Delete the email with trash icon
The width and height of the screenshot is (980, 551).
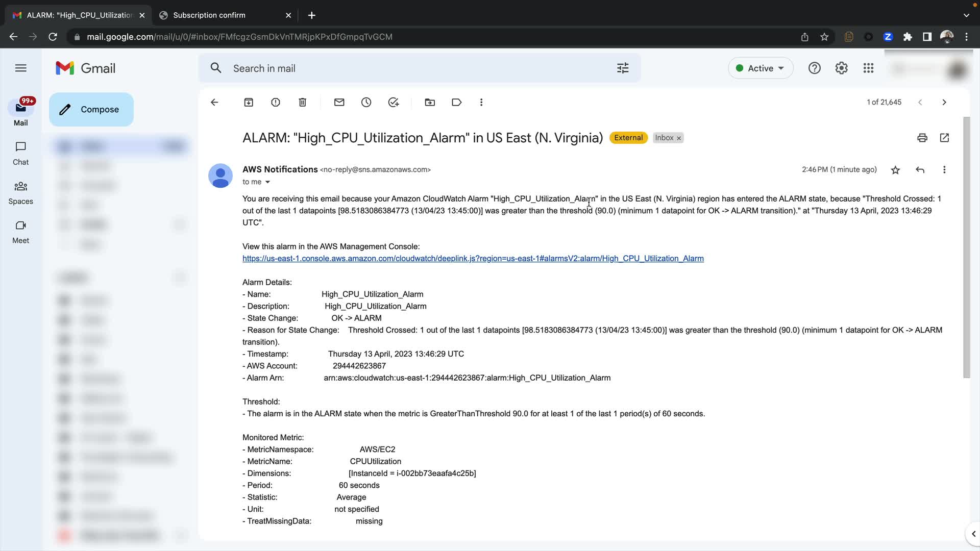pyautogui.click(x=303, y=103)
